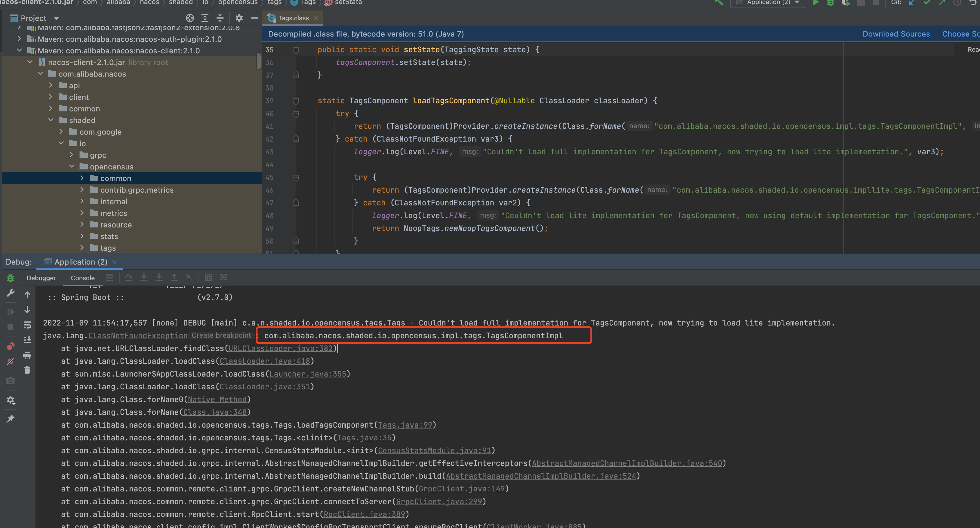Click the Create breakpoint inlay button

(x=221, y=335)
